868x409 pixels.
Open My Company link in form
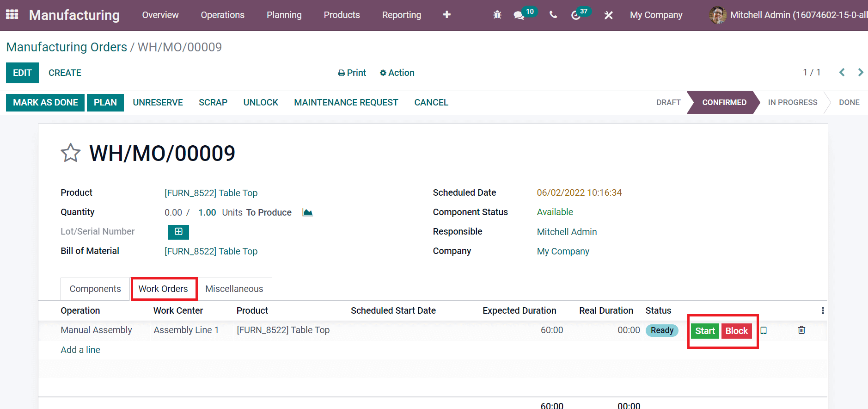(563, 251)
